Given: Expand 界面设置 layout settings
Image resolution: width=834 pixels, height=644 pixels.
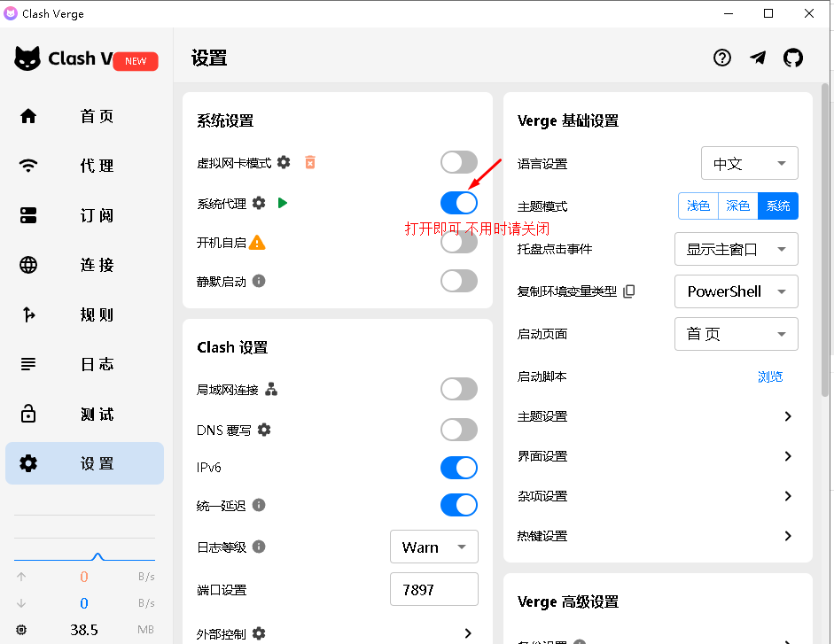Looking at the screenshot, I should coord(658,455).
